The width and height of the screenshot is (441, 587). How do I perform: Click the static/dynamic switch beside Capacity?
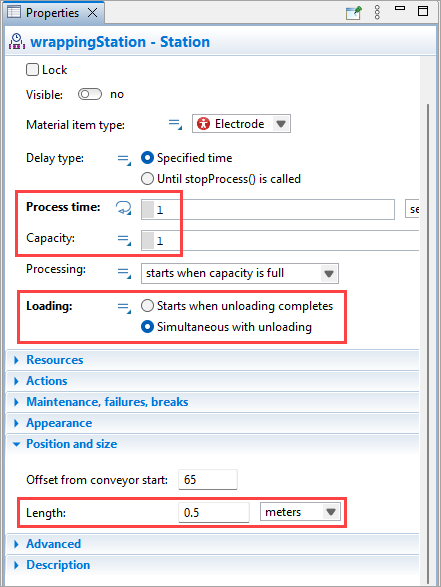124,240
